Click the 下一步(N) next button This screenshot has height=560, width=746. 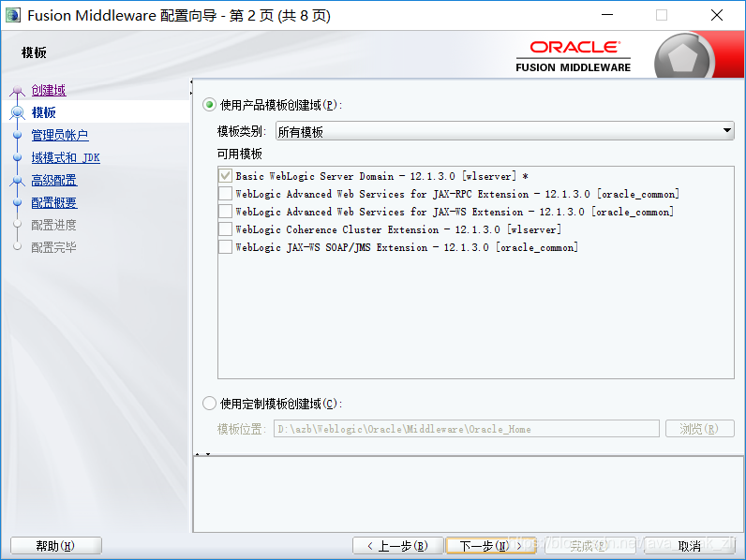tap(491, 546)
